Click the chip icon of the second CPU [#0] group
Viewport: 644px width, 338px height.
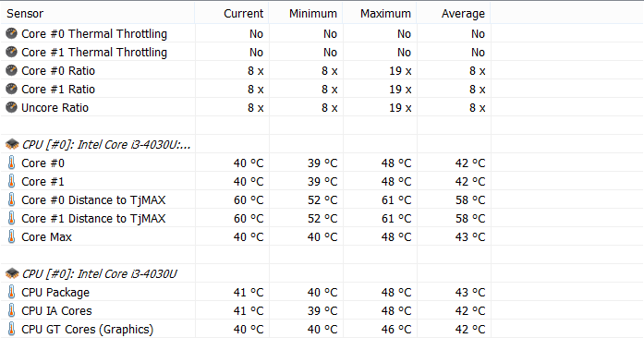pyautogui.click(x=12, y=274)
